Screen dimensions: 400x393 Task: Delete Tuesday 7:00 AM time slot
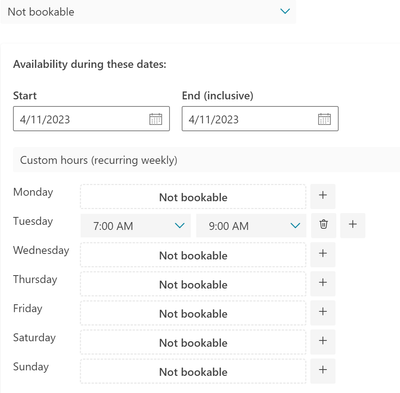[x=323, y=225]
